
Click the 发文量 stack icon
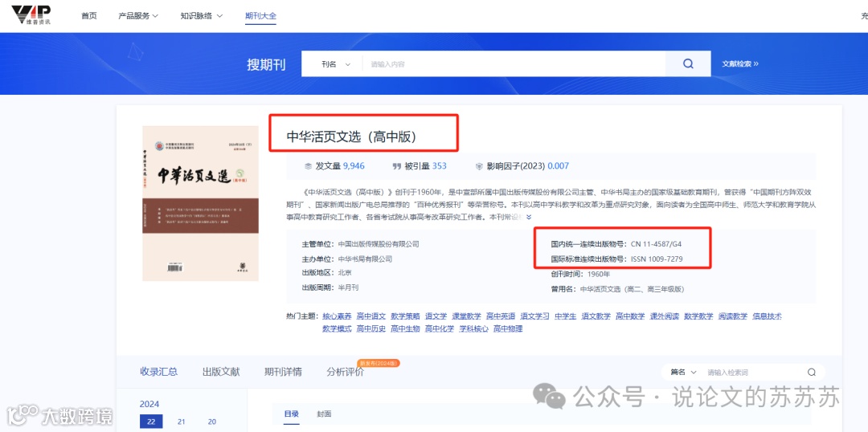coord(308,166)
